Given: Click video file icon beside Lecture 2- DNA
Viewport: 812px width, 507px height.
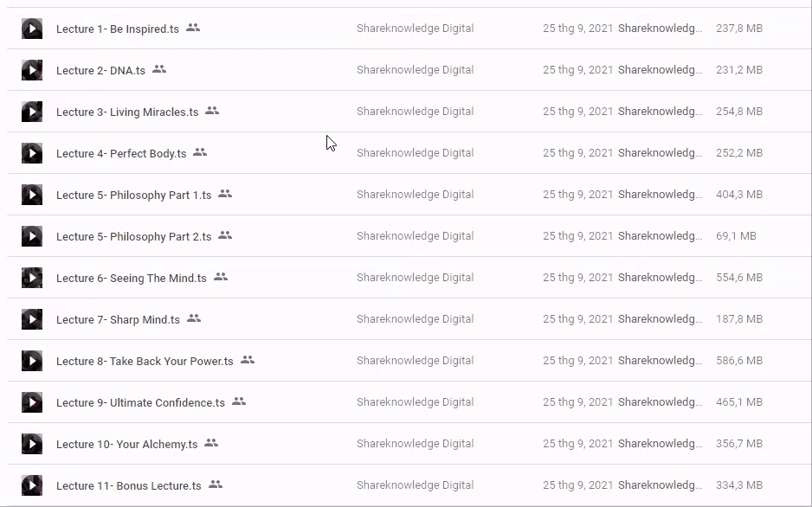Looking at the screenshot, I should click(x=32, y=70).
